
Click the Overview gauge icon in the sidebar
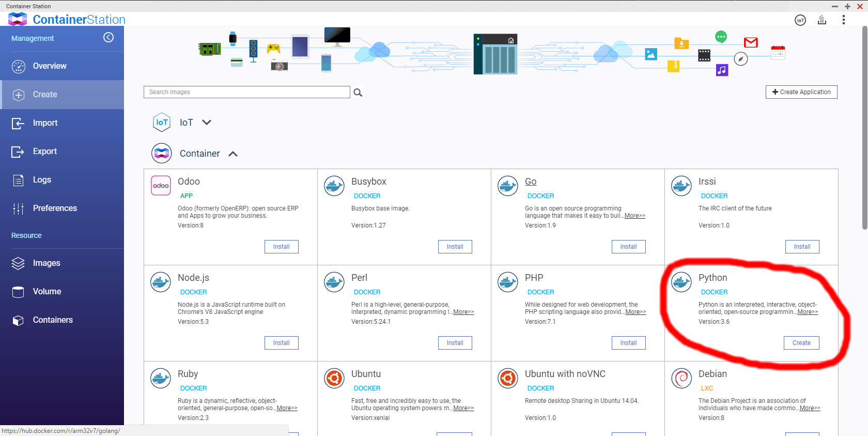click(x=18, y=66)
